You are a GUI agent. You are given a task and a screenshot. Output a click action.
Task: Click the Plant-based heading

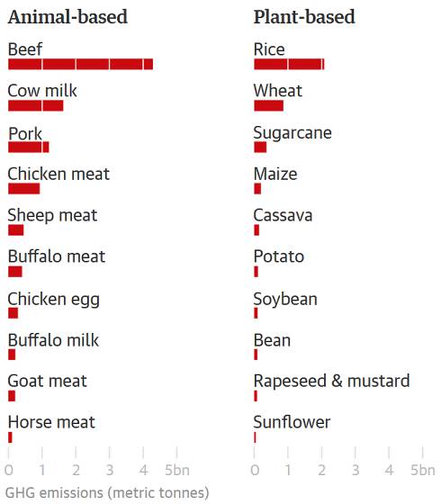click(304, 17)
